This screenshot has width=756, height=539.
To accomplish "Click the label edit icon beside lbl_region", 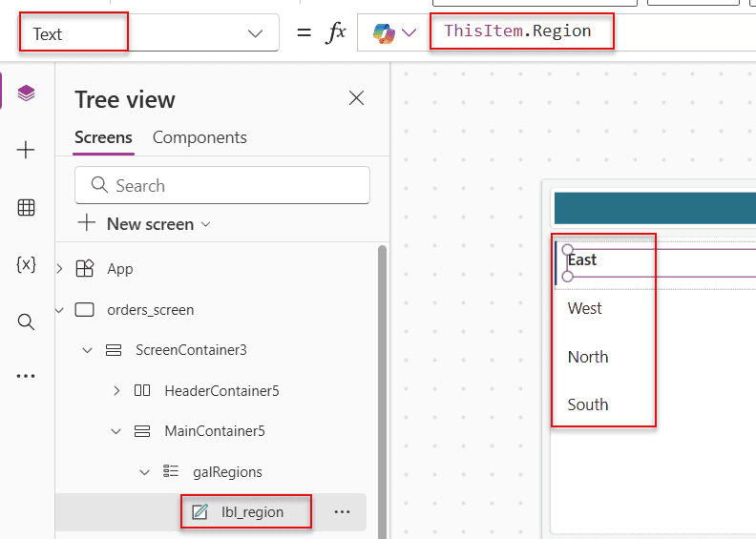I will 200,511.
